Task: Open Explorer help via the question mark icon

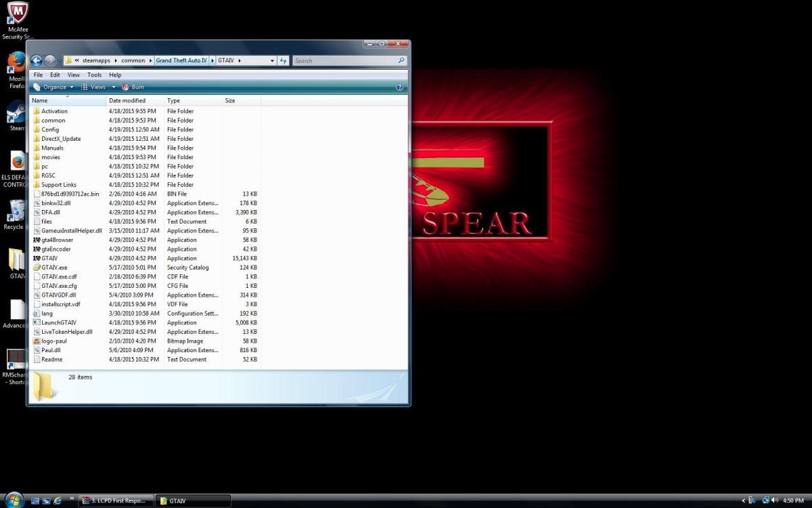Action: click(x=400, y=87)
